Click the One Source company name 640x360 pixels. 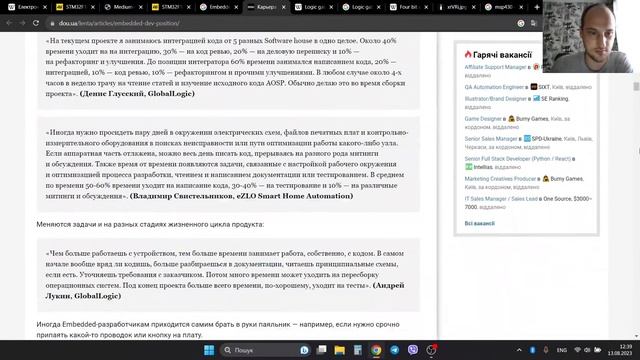pyautogui.click(x=556, y=199)
